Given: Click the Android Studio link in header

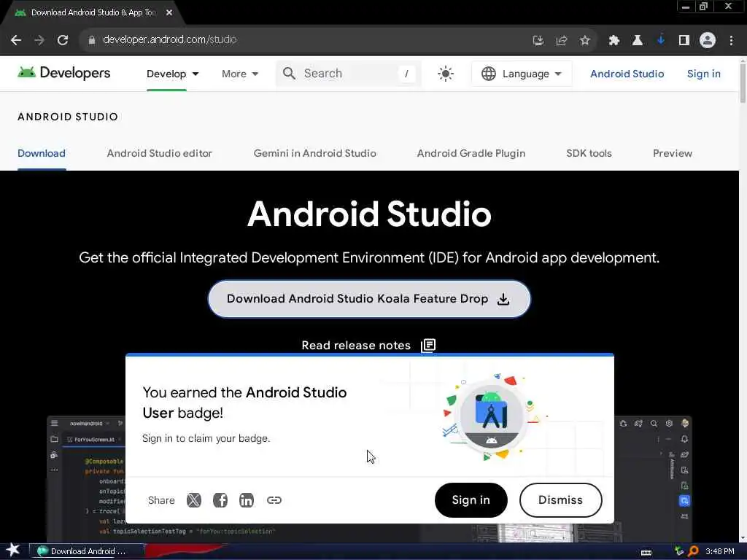Looking at the screenshot, I should [627, 74].
